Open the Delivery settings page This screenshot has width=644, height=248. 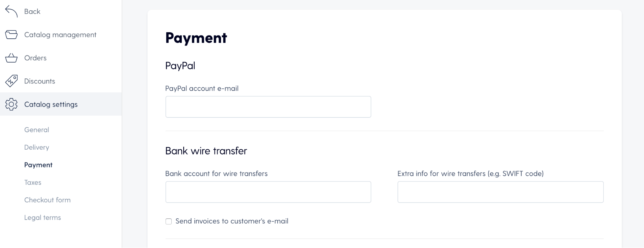click(37, 147)
